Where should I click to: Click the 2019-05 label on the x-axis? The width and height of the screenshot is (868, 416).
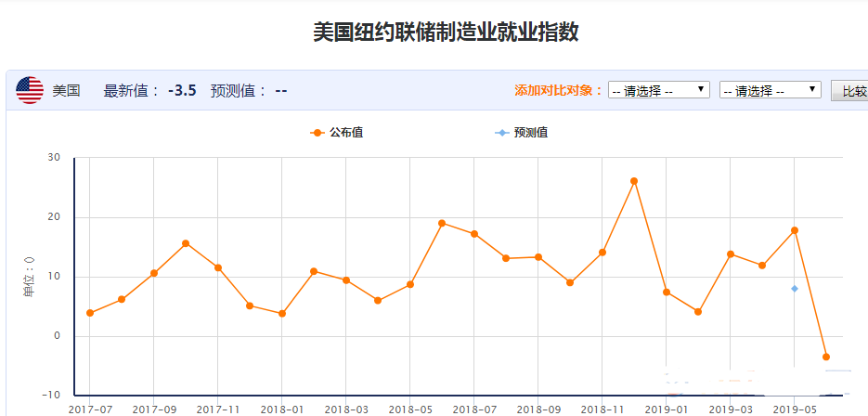point(795,409)
